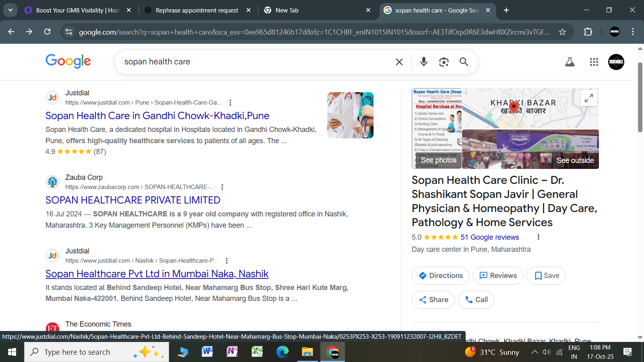This screenshot has width=644, height=362.
Task: Open the Google account avatar
Action: pos(616,62)
